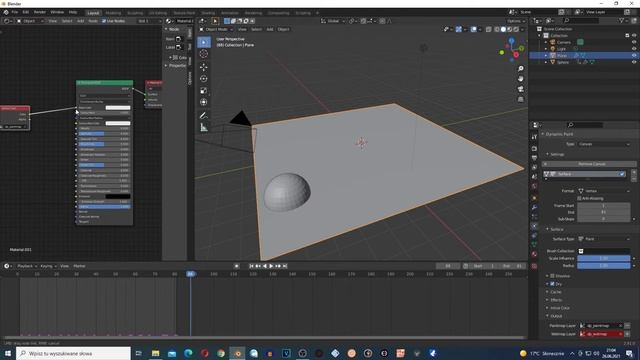This screenshot has height=360, width=640.
Task: Jump to the timeline start frame
Action: coord(251,266)
